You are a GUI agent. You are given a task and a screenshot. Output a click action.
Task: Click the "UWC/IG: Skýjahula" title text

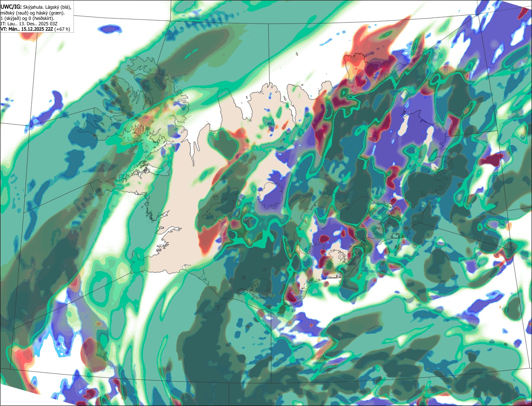coord(21,7)
